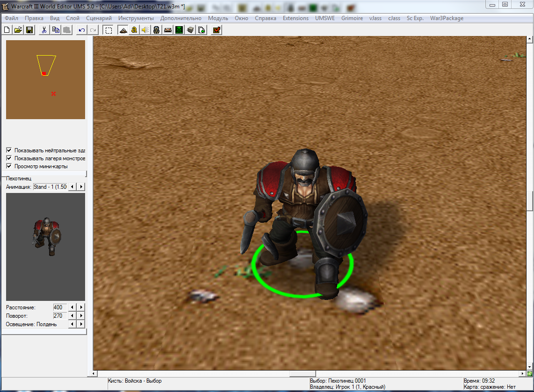Open the Extensions menu
Image resolution: width=534 pixels, height=392 pixels.
click(x=296, y=18)
